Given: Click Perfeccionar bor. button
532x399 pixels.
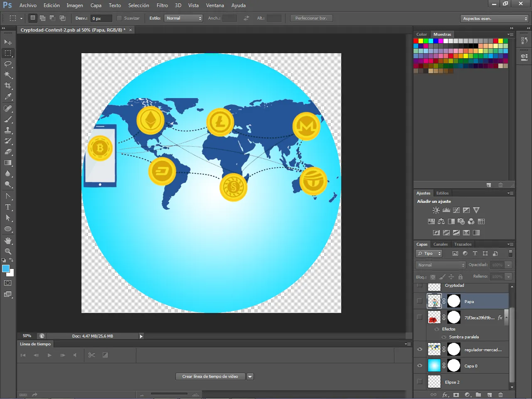Looking at the screenshot, I should pyautogui.click(x=311, y=18).
